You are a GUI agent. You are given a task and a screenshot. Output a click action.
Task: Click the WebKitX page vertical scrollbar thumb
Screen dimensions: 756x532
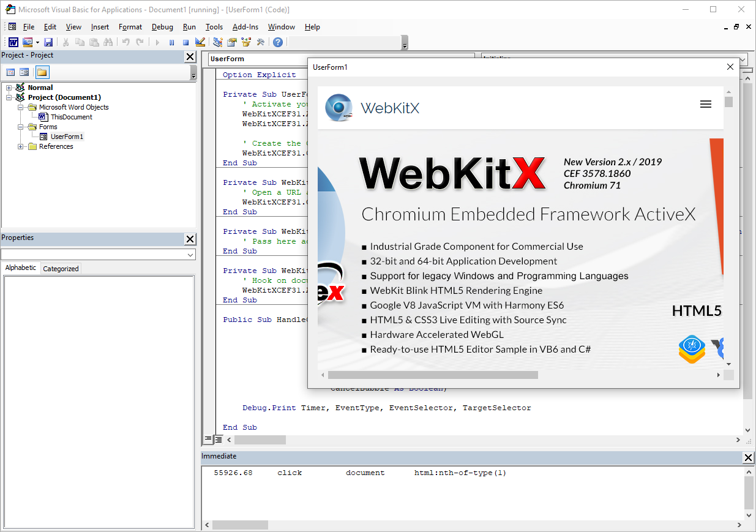[x=728, y=102]
